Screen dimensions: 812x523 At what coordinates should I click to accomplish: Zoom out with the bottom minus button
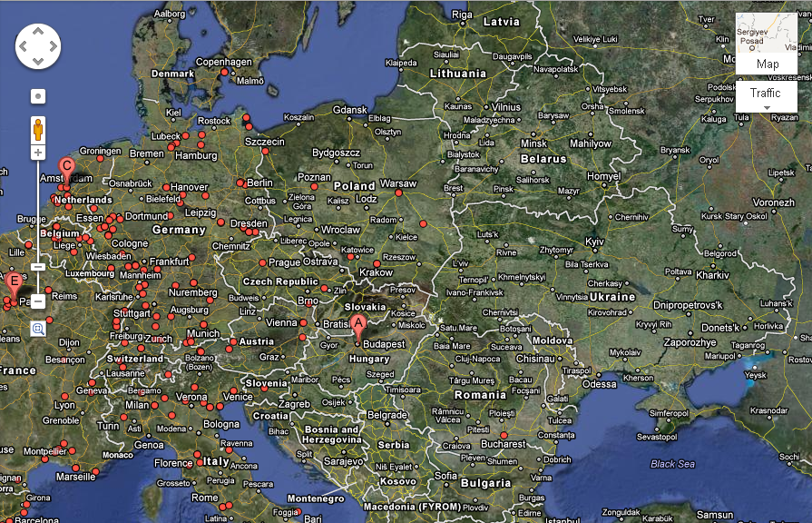[38, 301]
